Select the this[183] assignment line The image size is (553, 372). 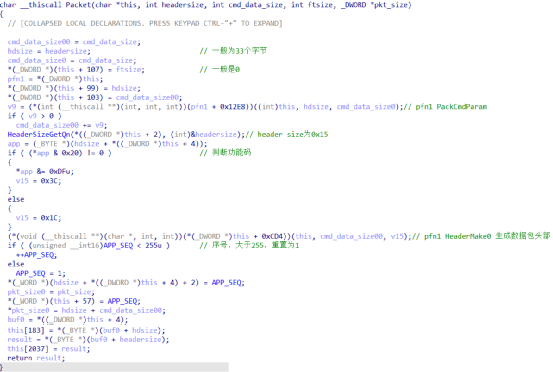(86, 330)
